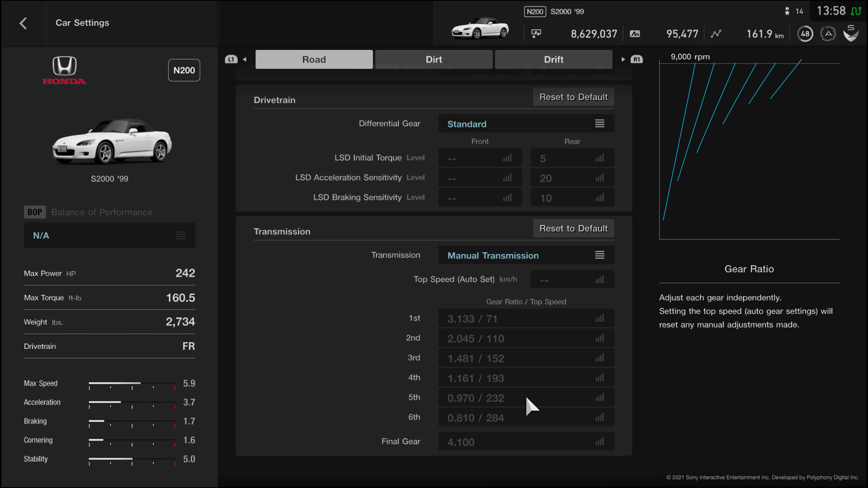Adjust 2nd gear ratio 2.045
The image size is (868, 488).
coord(526,338)
